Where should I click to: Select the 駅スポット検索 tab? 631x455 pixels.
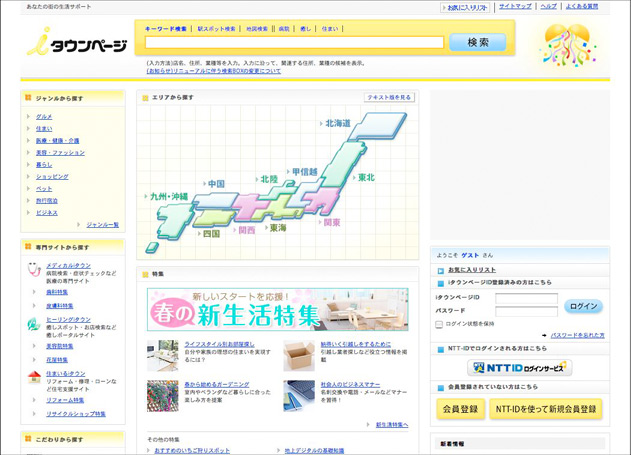tap(217, 29)
